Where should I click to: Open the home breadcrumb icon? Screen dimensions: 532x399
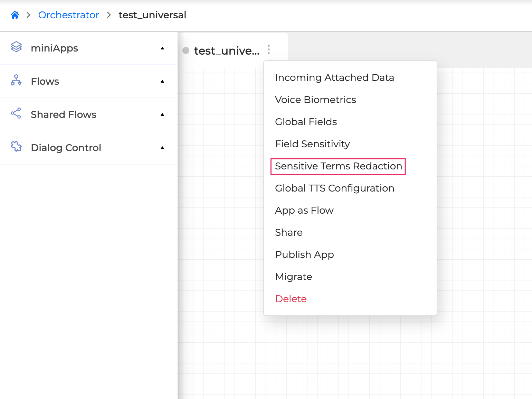click(15, 15)
